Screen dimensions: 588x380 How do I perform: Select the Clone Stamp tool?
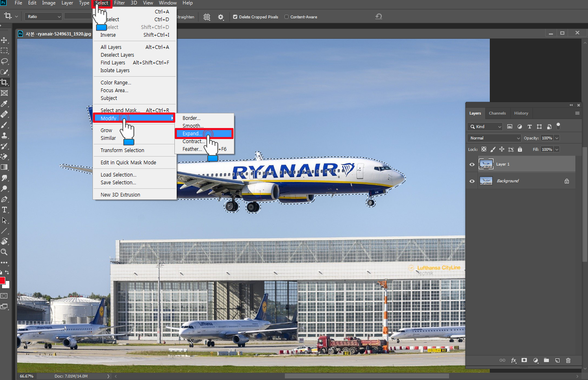click(4, 135)
